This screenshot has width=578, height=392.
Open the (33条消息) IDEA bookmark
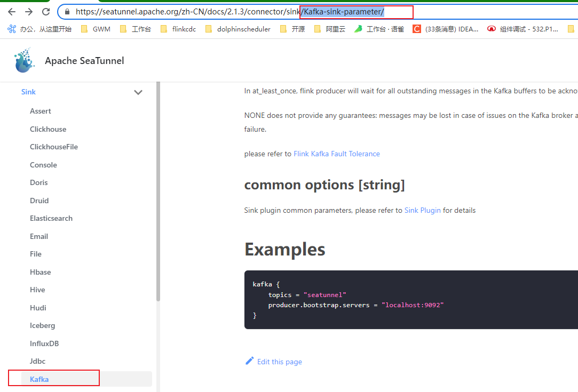(x=446, y=29)
